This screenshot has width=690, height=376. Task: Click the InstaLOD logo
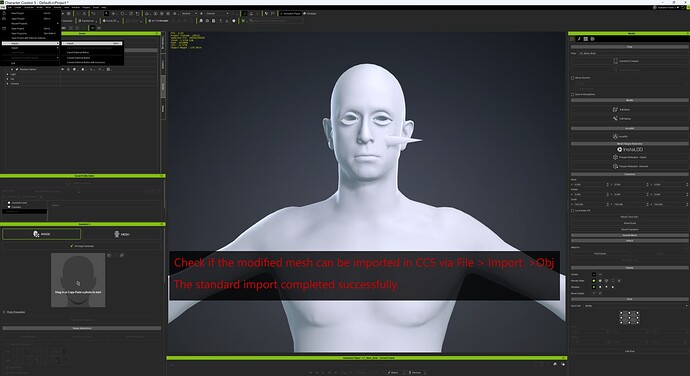coord(630,150)
